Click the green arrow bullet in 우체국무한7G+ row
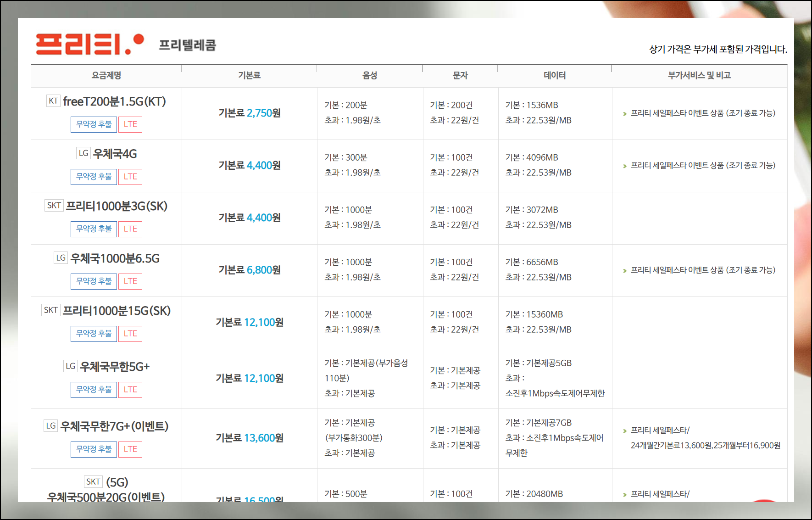The image size is (812, 520). coord(625,431)
